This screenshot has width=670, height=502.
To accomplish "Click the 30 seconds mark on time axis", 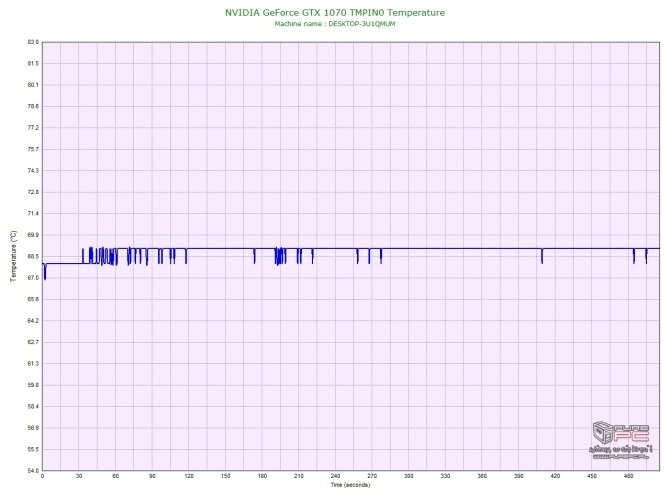I will [x=79, y=476].
